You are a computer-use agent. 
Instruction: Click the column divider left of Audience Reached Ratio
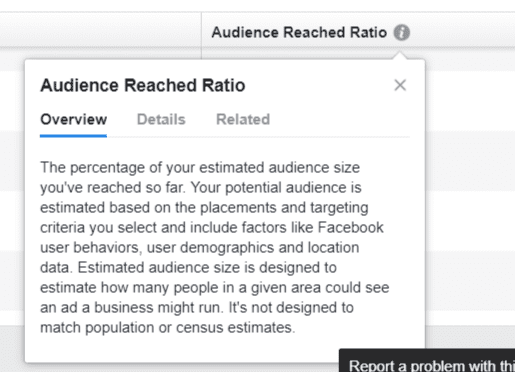click(201, 36)
